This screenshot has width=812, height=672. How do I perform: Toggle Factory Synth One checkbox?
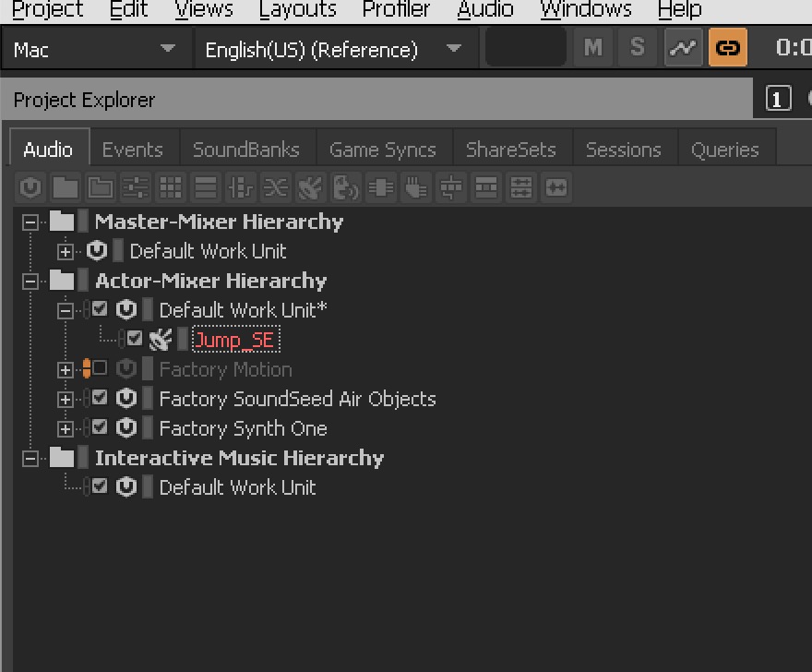click(x=100, y=427)
